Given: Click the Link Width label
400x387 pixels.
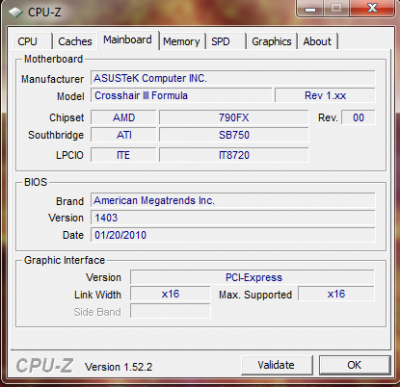Looking at the screenshot, I should (x=98, y=295).
